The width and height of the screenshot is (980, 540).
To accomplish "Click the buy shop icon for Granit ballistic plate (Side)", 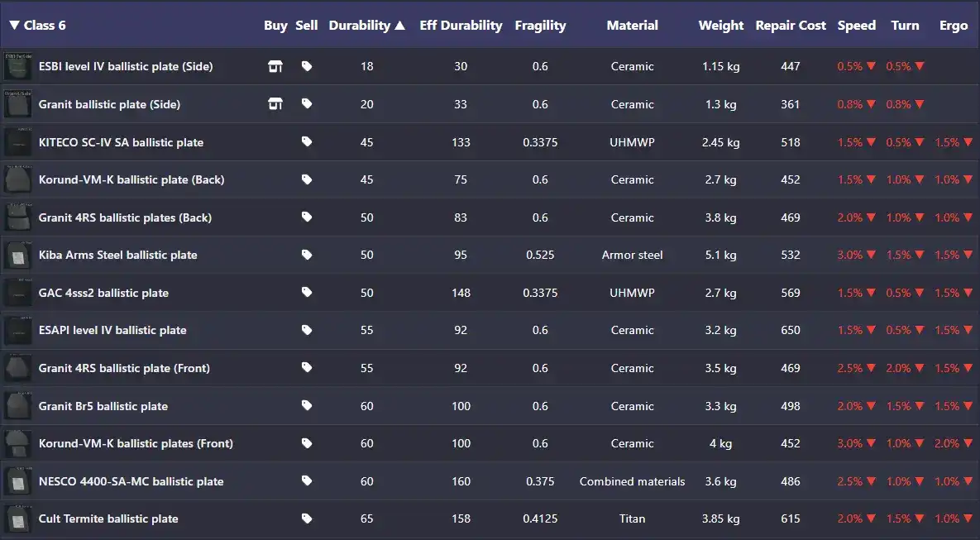I will [x=275, y=104].
